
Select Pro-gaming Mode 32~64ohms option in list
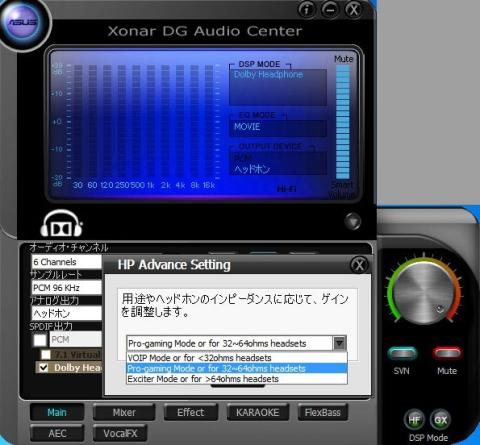tap(237, 369)
